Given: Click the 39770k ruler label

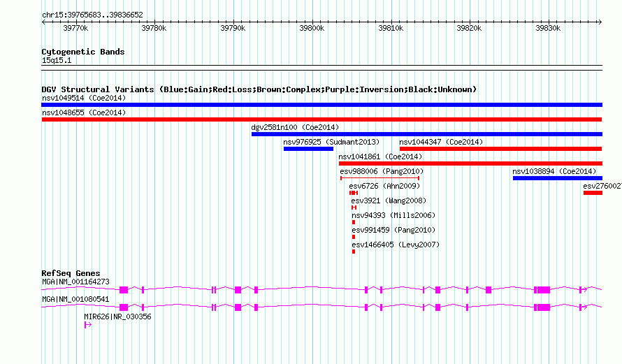Looking at the screenshot, I should click(75, 28).
